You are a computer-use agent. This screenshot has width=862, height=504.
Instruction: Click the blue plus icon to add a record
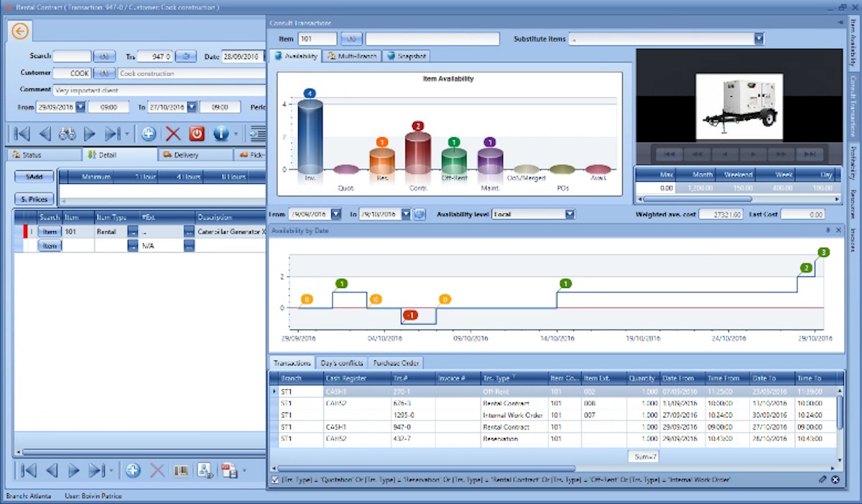click(149, 133)
